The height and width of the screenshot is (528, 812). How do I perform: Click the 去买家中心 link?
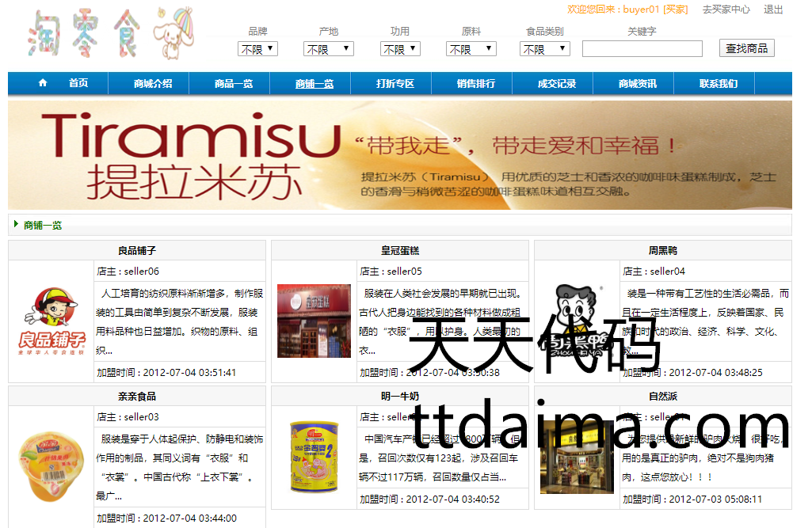(x=726, y=9)
